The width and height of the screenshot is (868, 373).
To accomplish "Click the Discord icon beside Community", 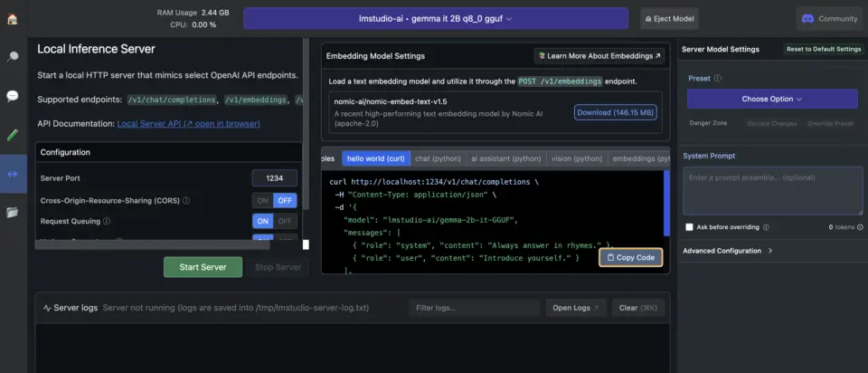I will point(807,18).
